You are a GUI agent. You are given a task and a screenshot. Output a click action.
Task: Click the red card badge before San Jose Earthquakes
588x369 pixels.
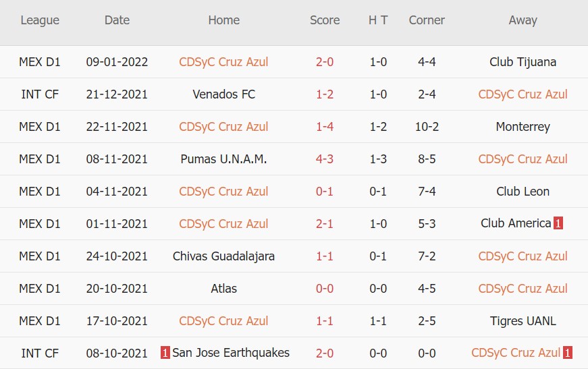tap(165, 353)
